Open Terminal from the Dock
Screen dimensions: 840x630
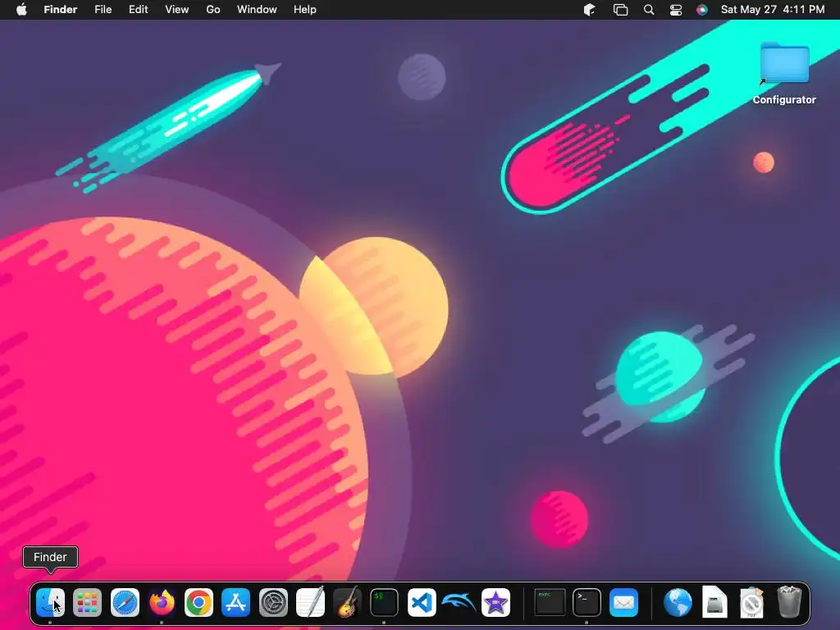pos(587,603)
